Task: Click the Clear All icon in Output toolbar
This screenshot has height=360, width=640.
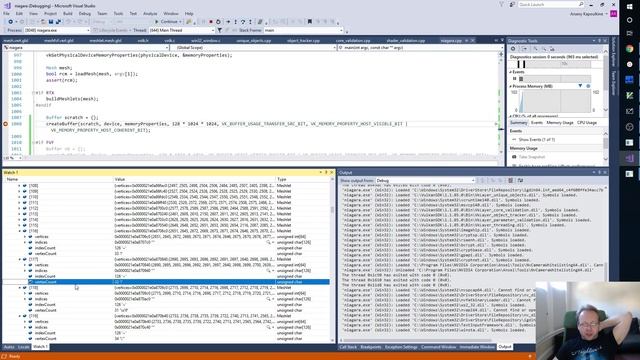Action: [510, 180]
